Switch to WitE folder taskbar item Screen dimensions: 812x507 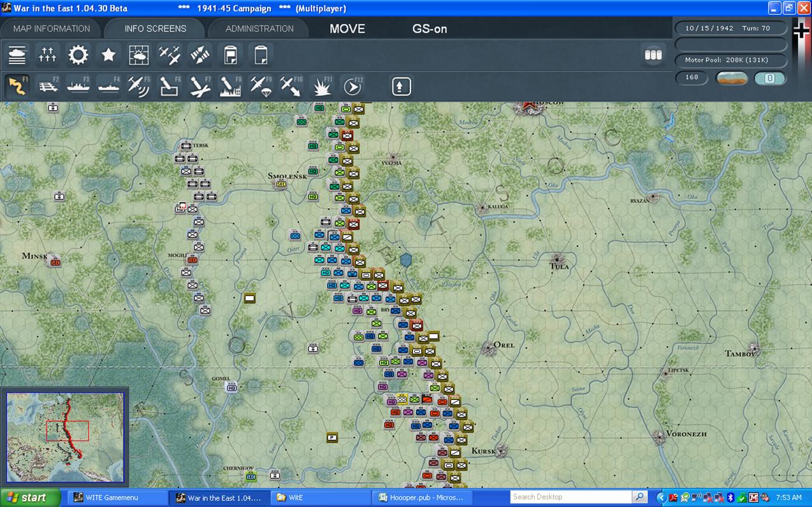320,497
